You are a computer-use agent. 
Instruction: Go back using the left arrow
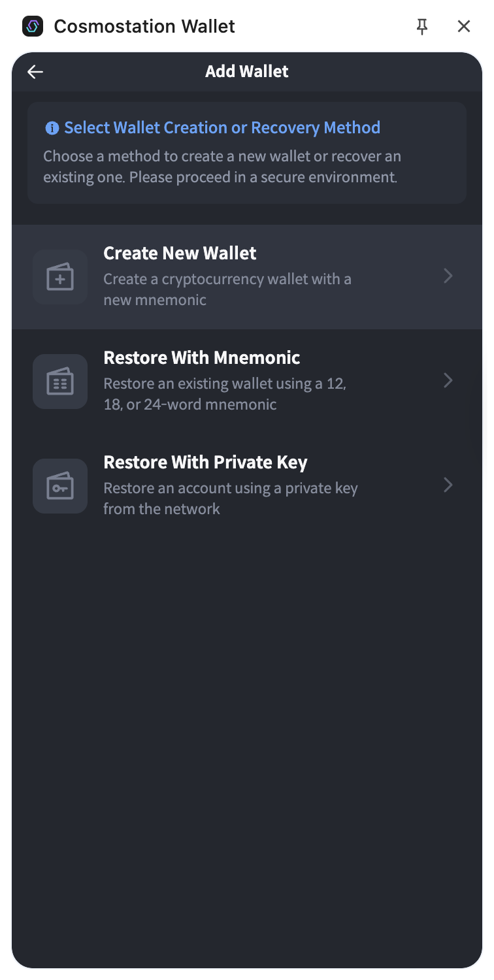pyautogui.click(x=35, y=72)
